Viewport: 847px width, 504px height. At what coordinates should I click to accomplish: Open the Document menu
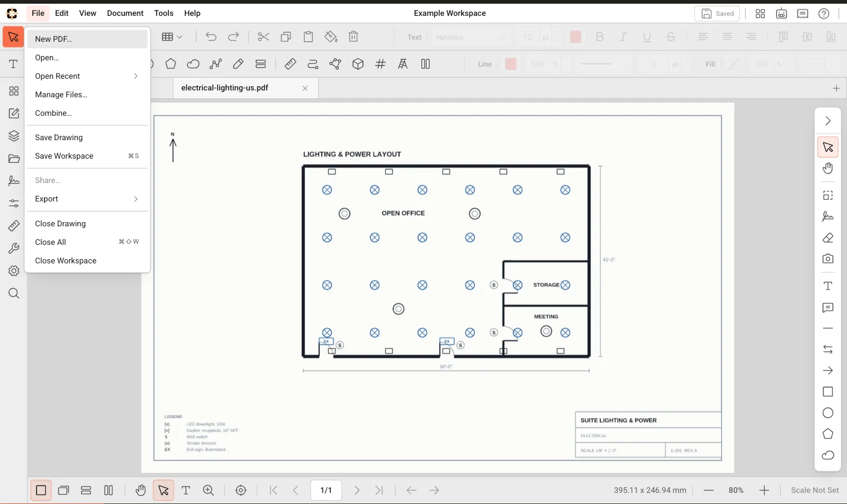click(x=125, y=13)
